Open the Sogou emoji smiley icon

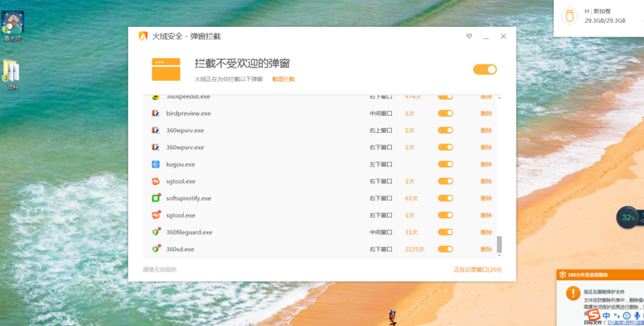(x=627, y=315)
